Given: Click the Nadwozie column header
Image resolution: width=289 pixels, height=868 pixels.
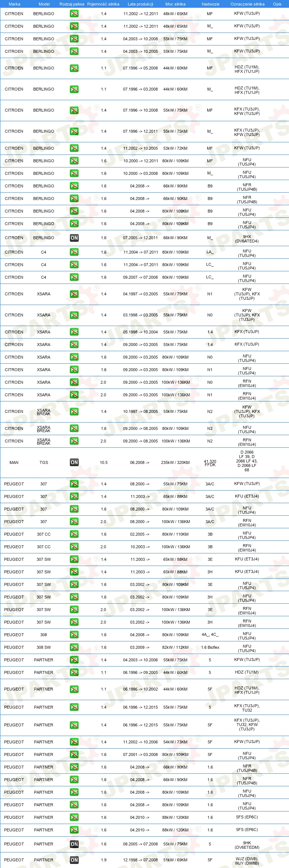Looking at the screenshot, I should click(x=210, y=4).
